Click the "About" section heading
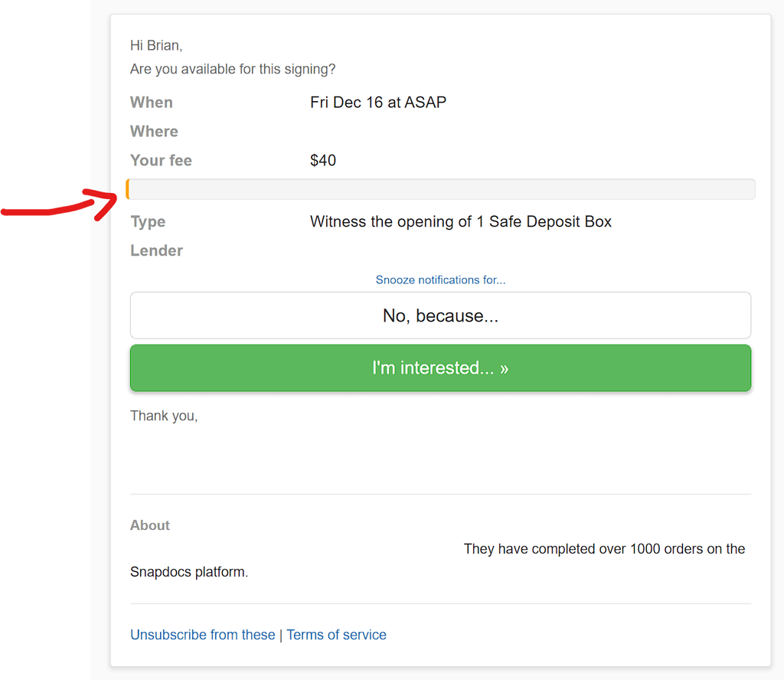Screen dimensions: 784x680 pos(150,525)
